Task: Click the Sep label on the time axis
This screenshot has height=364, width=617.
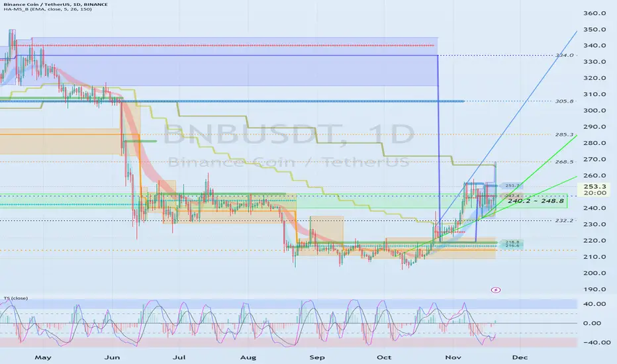Action: click(x=316, y=357)
